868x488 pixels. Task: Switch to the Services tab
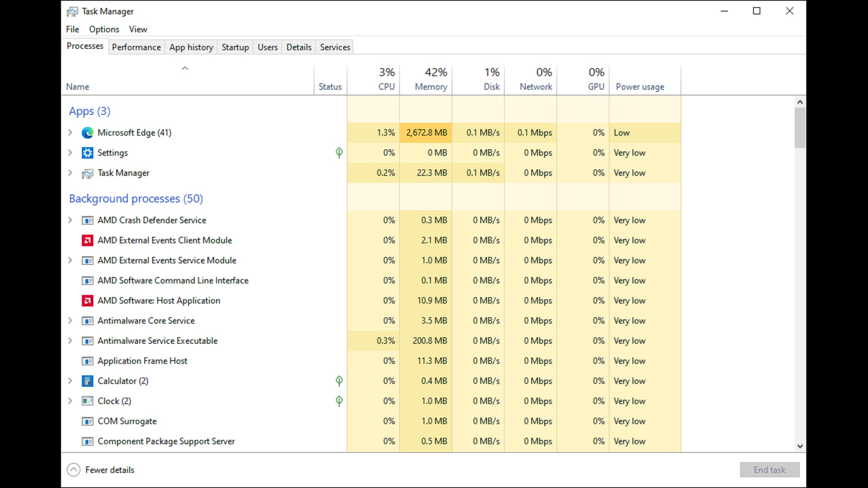[335, 47]
